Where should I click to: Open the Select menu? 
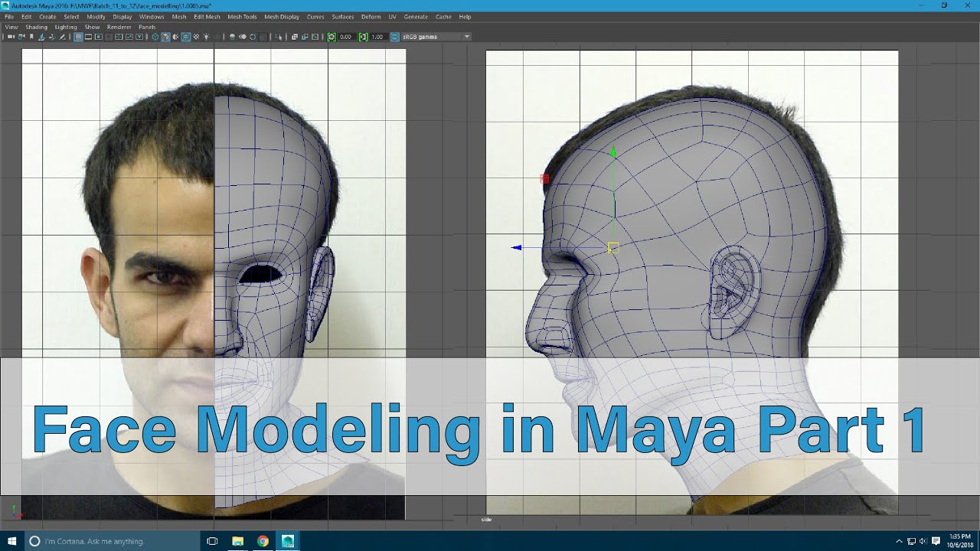pos(71,16)
